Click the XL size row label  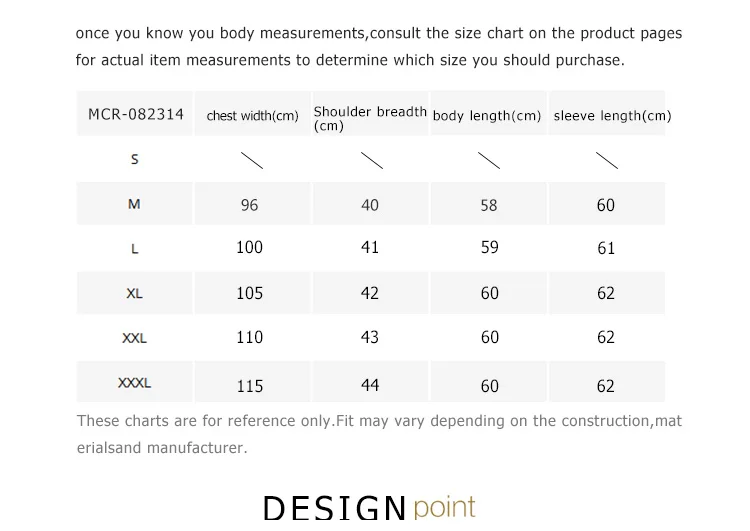[134, 293]
